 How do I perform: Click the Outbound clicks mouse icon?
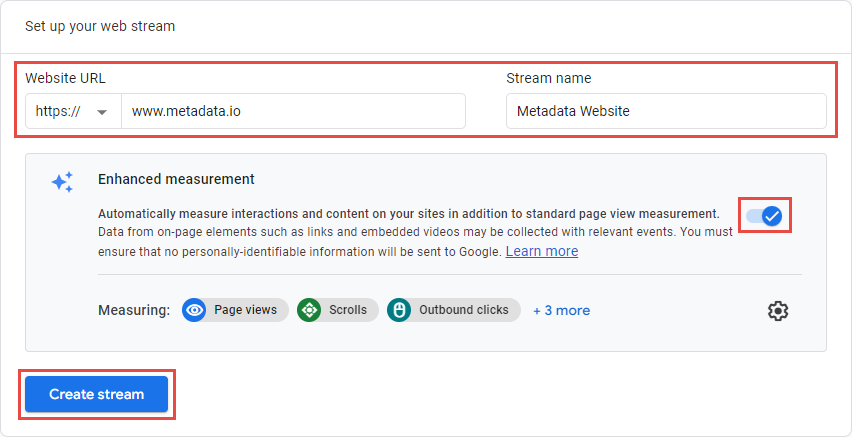tap(399, 310)
